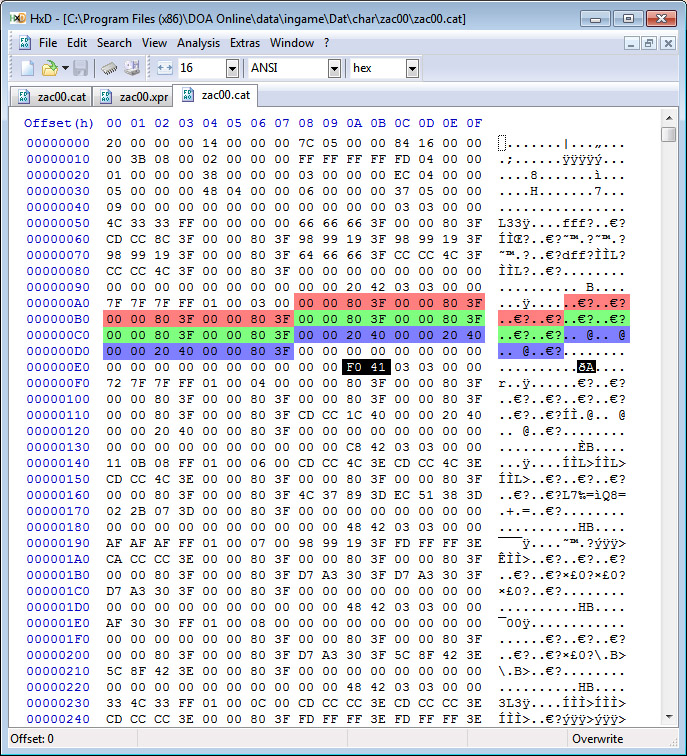This screenshot has height=756, width=687.
Task: Click offset label 00000000
Action: [x=58, y=143]
